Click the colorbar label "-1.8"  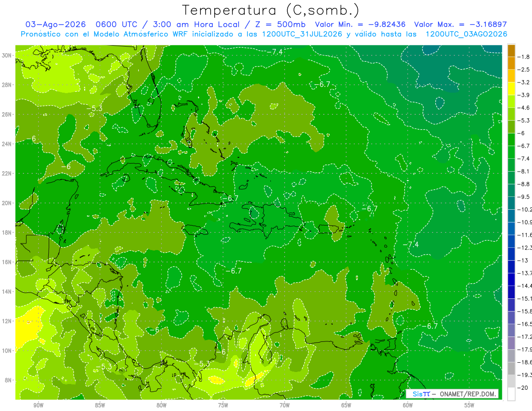click(x=524, y=57)
